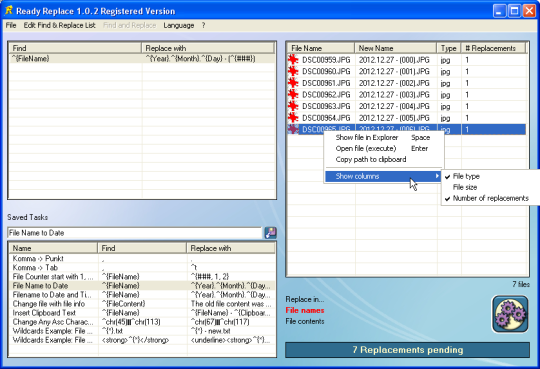The width and height of the screenshot is (540, 369).
Task: Click the red icon of DSC00963.JPG
Action: click(x=293, y=106)
